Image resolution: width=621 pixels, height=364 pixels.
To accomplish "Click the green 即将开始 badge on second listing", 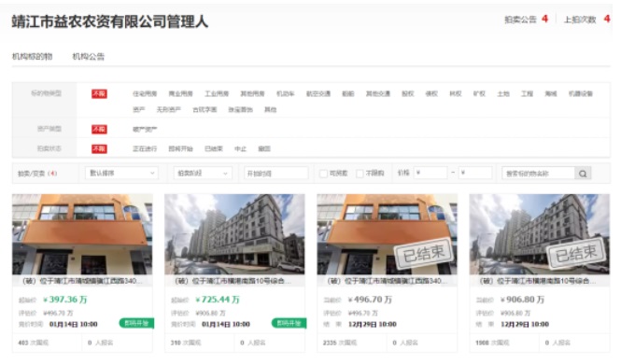I will click(289, 323).
